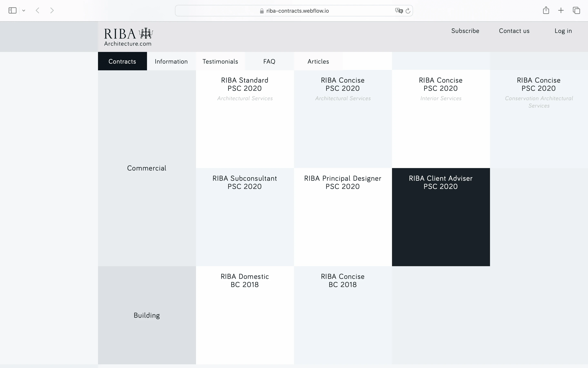Open the Subscribe link
This screenshot has width=588, height=368.
click(465, 31)
